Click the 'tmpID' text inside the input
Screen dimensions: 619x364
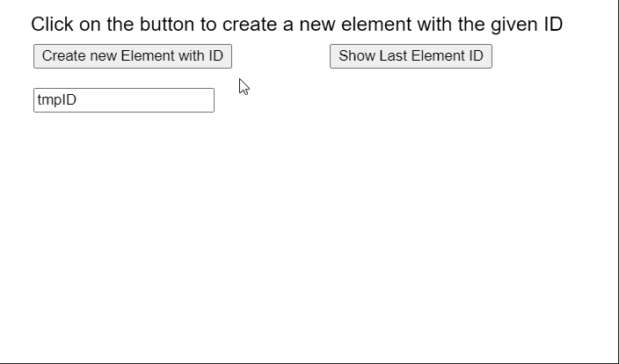57,100
